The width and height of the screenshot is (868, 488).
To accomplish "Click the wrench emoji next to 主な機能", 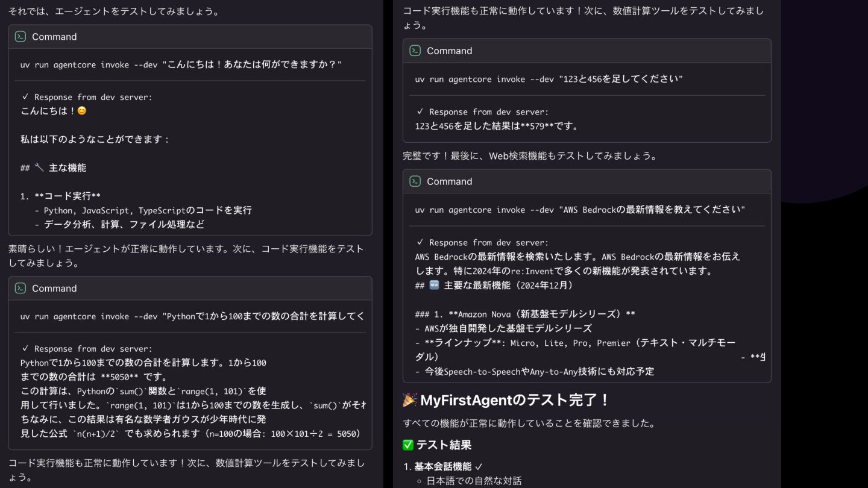I will pos(39,167).
